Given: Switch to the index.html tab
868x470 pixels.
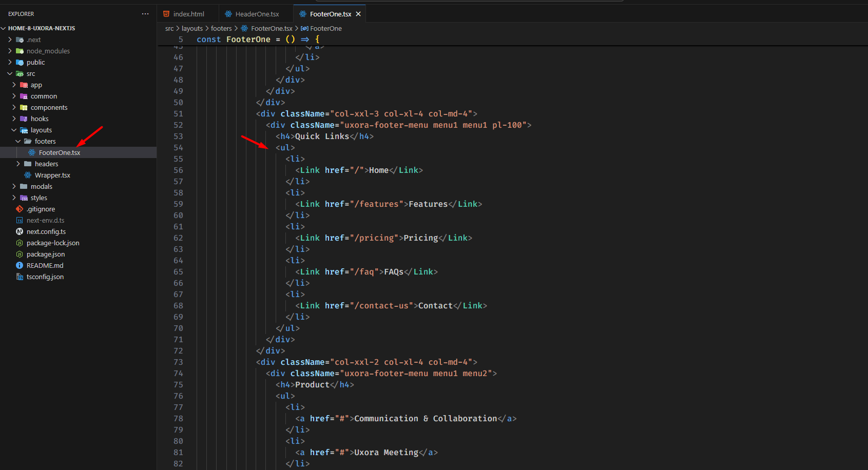Looking at the screenshot, I should point(188,14).
